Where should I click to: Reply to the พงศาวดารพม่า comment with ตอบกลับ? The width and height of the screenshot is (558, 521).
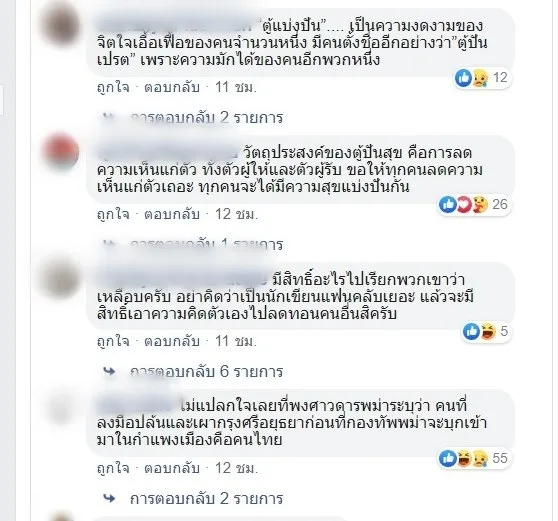coord(172,468)
